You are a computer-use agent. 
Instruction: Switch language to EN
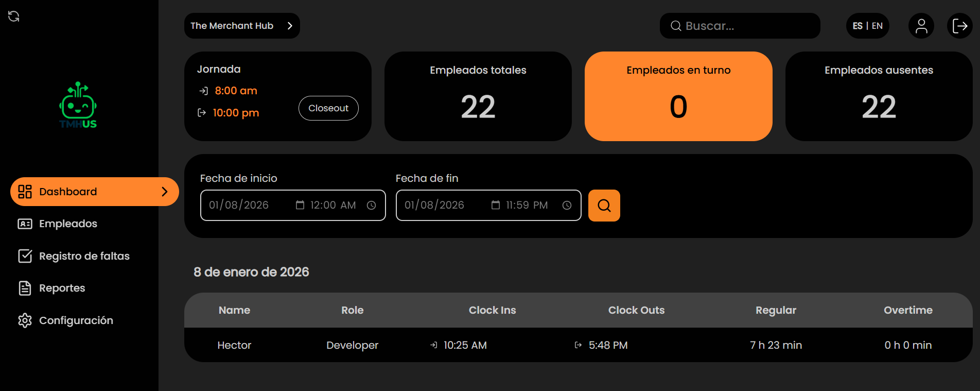pyautogui.click(x=878, y=26)
